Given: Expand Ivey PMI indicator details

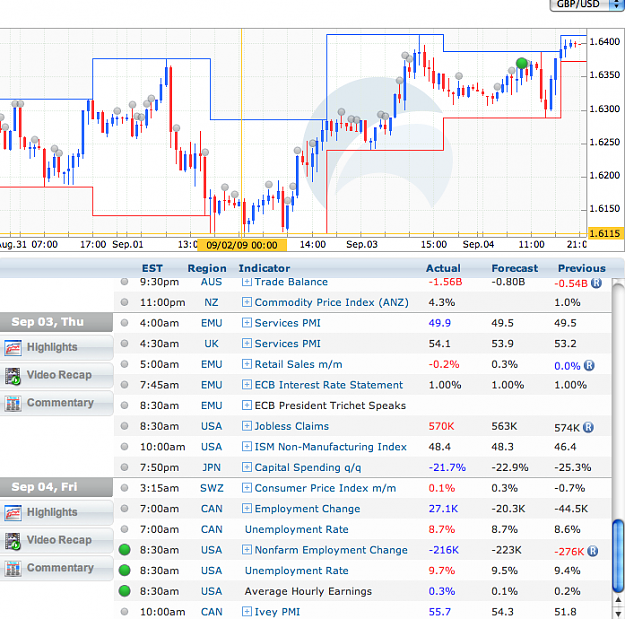Looking at the screenshot, I should [x=247, y=611].
